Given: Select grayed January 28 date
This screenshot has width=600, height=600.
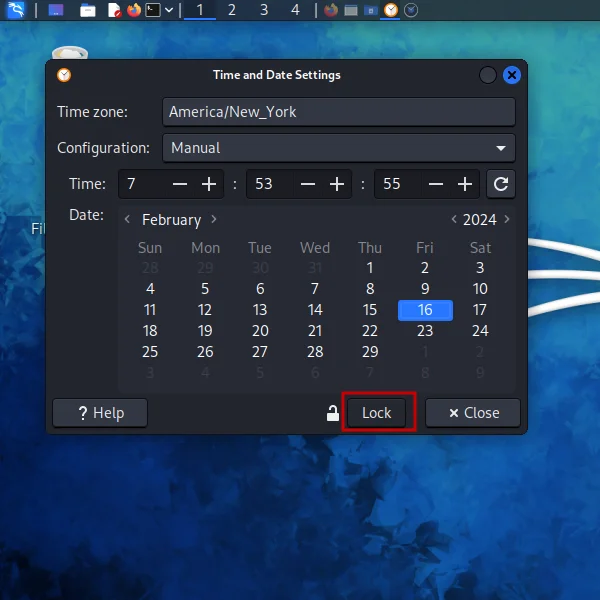Looking at the screenshot, I should point(150,267).
